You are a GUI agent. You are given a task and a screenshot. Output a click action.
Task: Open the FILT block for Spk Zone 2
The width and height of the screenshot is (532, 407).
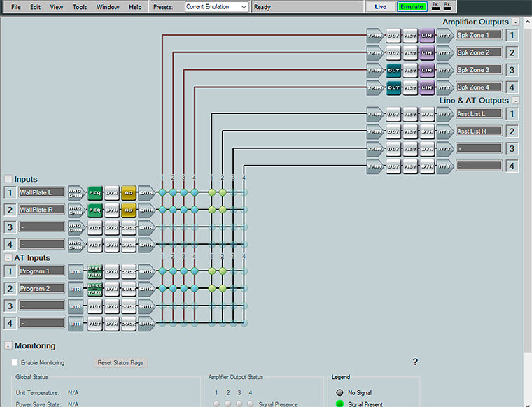click(410, 53)
